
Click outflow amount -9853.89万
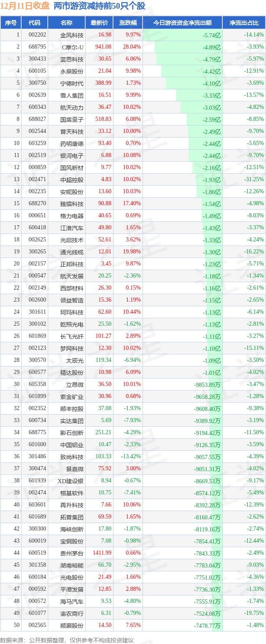coord(207,385)
